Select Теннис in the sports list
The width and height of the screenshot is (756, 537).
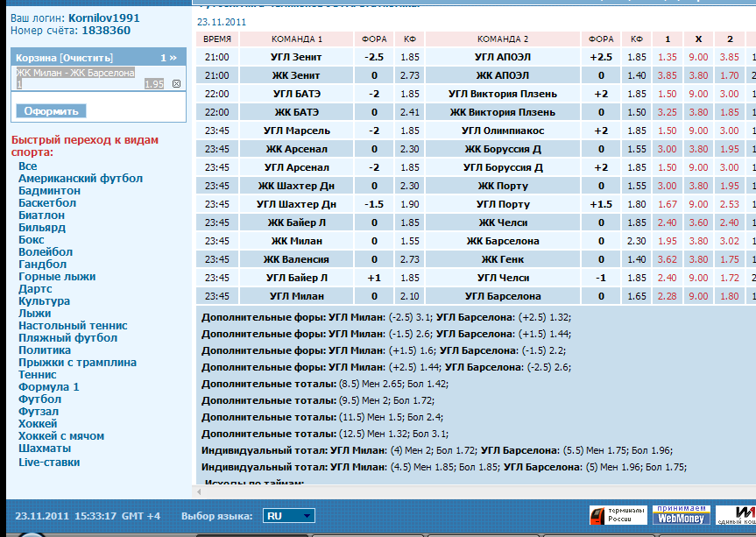tap(37, 375)
